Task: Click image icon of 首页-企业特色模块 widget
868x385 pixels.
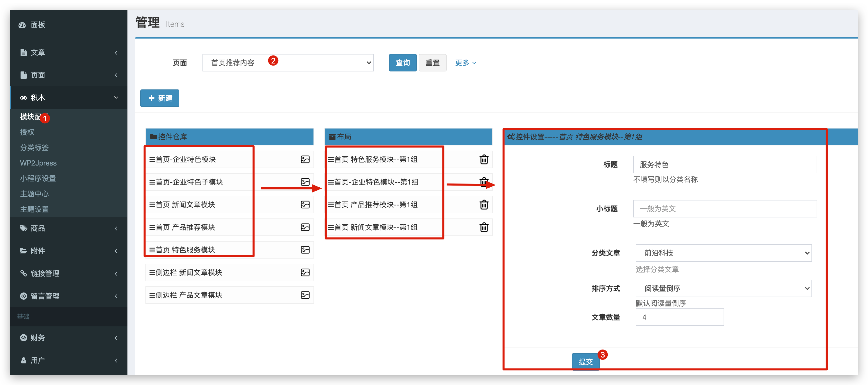Action: click(x=305, y=159)
